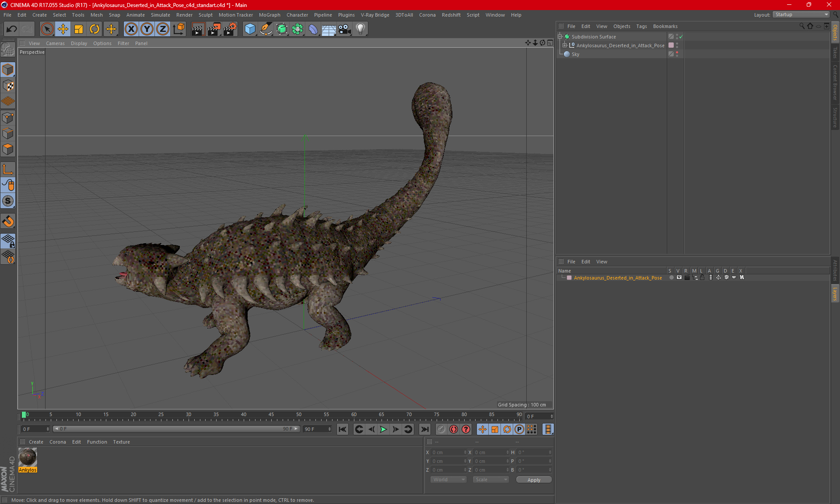Open material manager Texture menu

pyautogui.click(x=121, y=442)
